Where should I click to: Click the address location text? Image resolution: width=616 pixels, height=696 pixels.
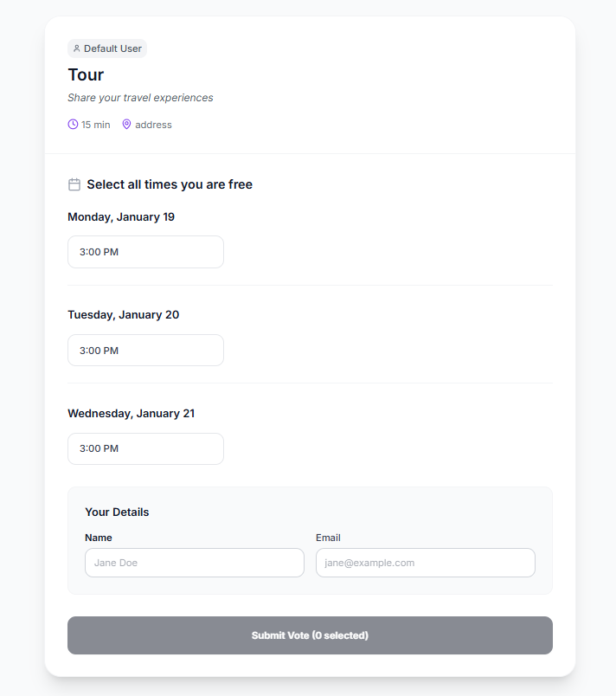(153, 125)
